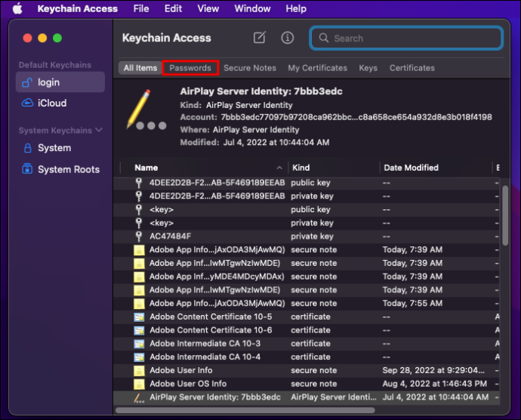Click note icon of Adobe User OS Info row
This screenshot has width=521, height=420.
tap(139, 384)
